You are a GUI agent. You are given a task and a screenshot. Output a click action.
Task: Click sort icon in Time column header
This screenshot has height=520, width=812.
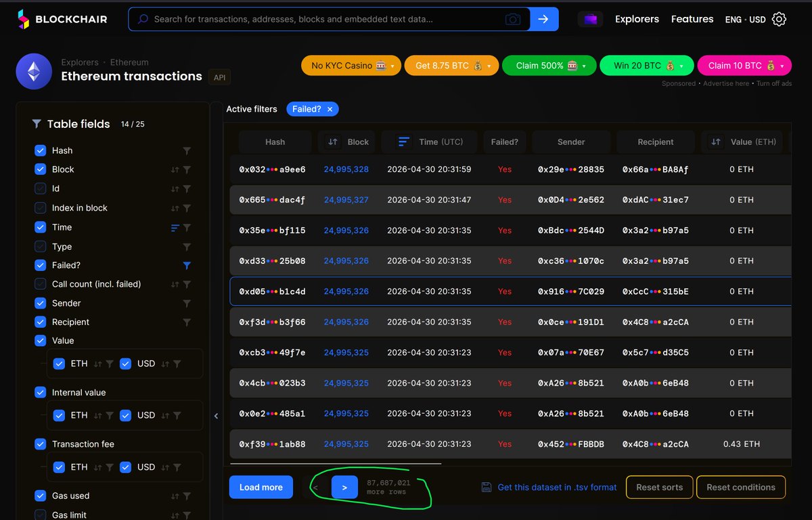(x=404, y=142)
